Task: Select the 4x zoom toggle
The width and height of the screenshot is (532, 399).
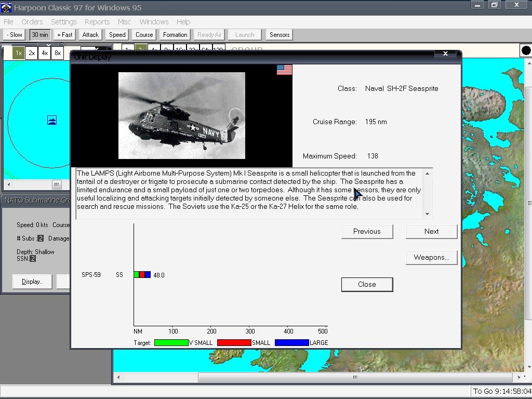Action: 45,53
